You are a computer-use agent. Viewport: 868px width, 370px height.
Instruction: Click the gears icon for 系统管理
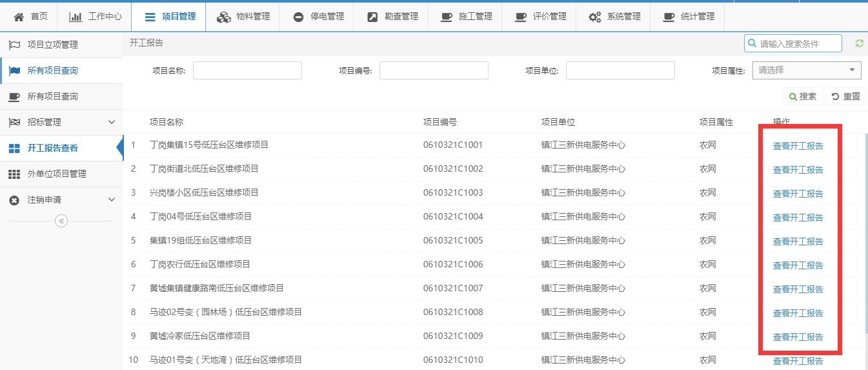(594, 17)
